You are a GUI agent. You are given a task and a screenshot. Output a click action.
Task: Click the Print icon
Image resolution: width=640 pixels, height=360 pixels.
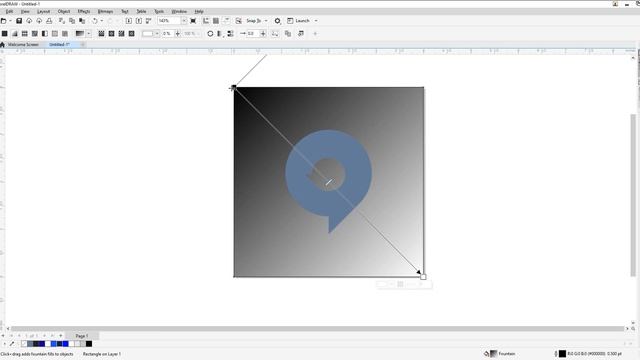pyautogui.click(x=49, y=20)
